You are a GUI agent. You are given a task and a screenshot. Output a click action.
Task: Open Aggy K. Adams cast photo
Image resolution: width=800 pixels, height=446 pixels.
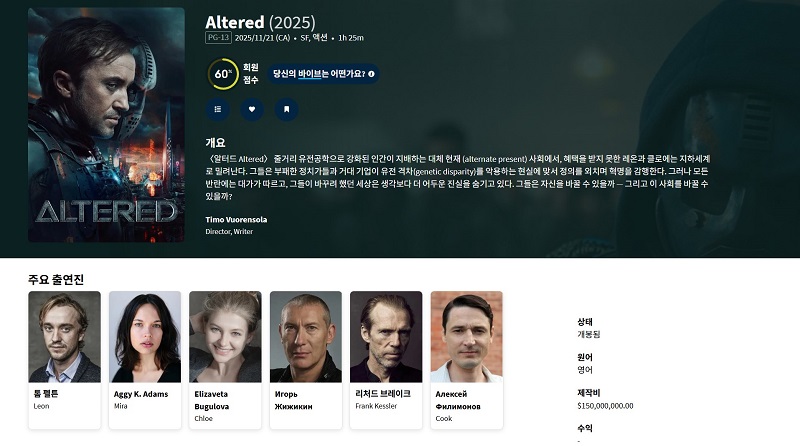tap(145, 337)
